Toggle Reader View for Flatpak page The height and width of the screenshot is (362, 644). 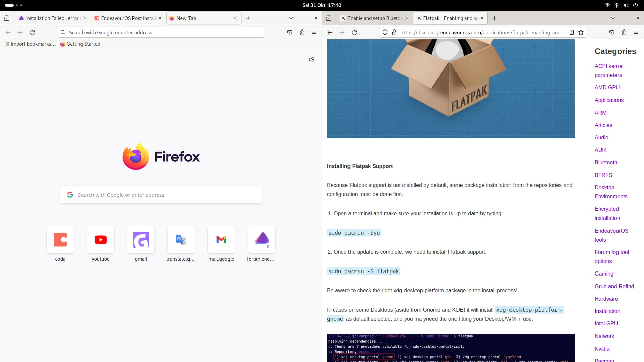tap(572, 32)
